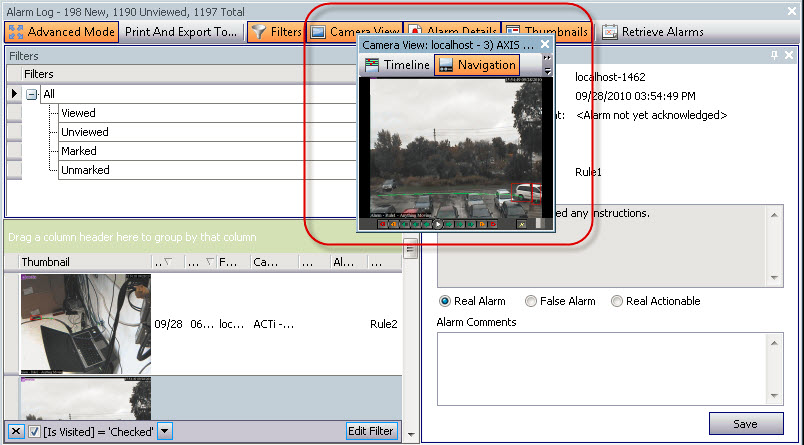Click the row indicator arrow beside All
804x445 pixels.
pyautogui.click(x=14, y=94)
